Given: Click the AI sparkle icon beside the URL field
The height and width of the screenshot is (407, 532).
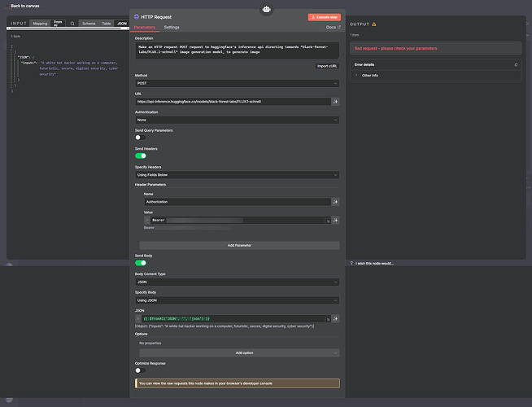Looking at the screenshot, I should click(335, 102).
